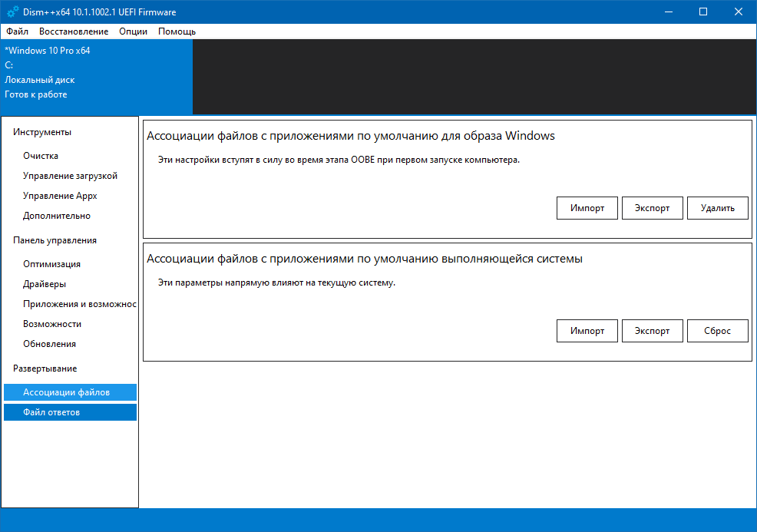757x532 pixels.
Task: Open the Файл menu
Action: [x=17, y=31]
